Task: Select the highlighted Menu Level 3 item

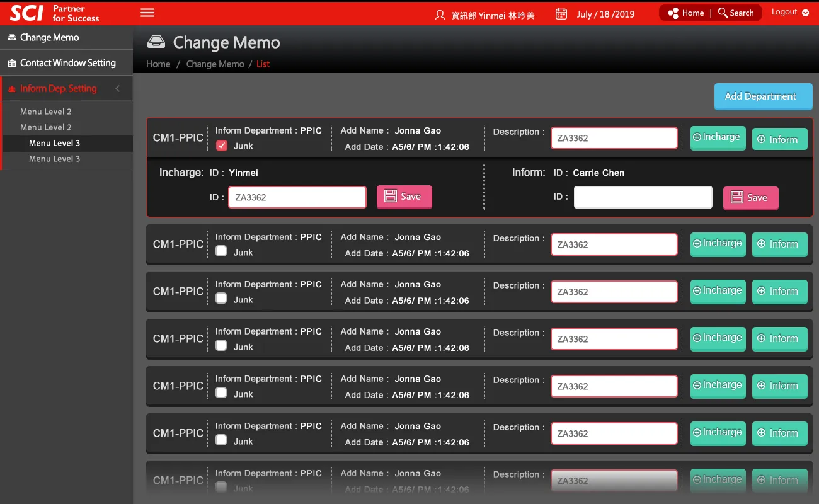Action: click(x=66, y=143)
